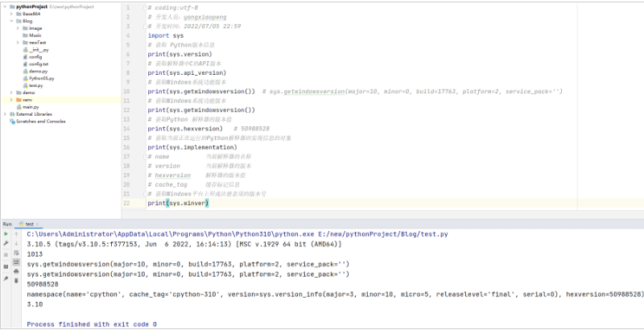Expand the venv folder arrow
The height and width of the screenshot is (330, 644).
[11, 100]
